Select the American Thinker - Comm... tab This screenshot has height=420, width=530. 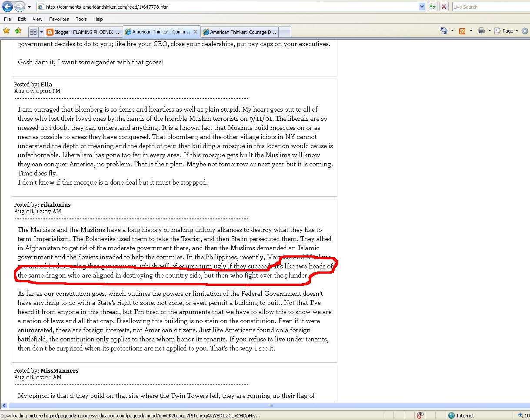tap(161, 32)
